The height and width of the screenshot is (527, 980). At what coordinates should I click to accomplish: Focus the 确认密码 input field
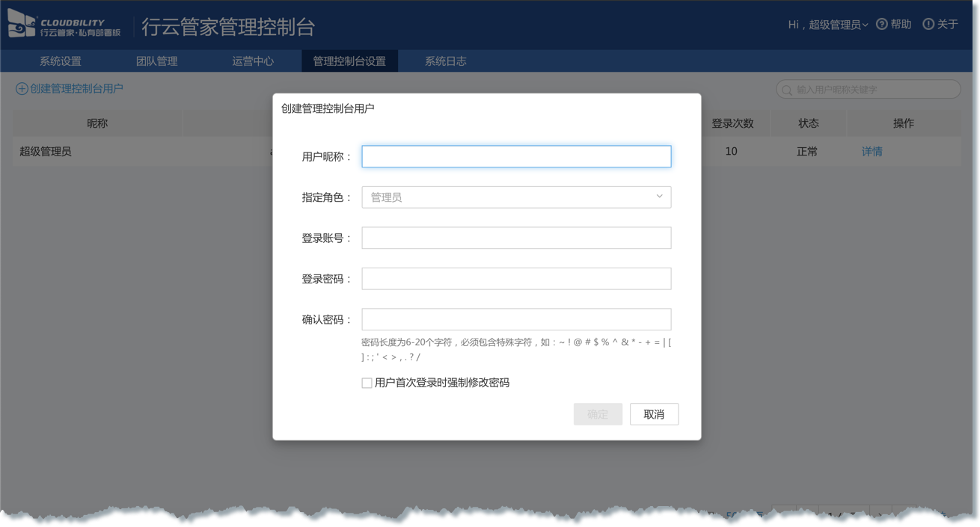coord(516,319)
